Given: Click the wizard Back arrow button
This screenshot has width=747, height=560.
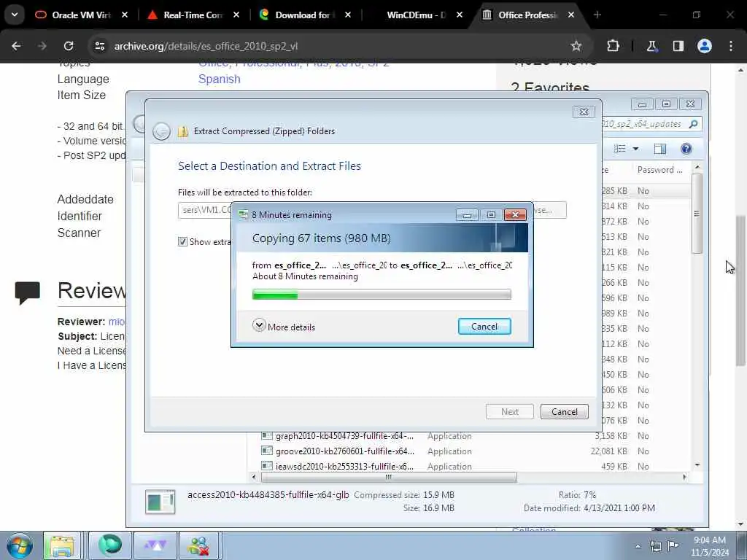Looking at the screenshot, I should tap(161, 131).
